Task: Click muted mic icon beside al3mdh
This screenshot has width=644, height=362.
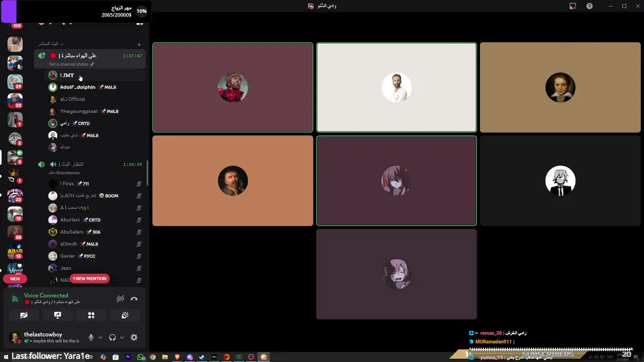Action: click(x=139, y=244)
